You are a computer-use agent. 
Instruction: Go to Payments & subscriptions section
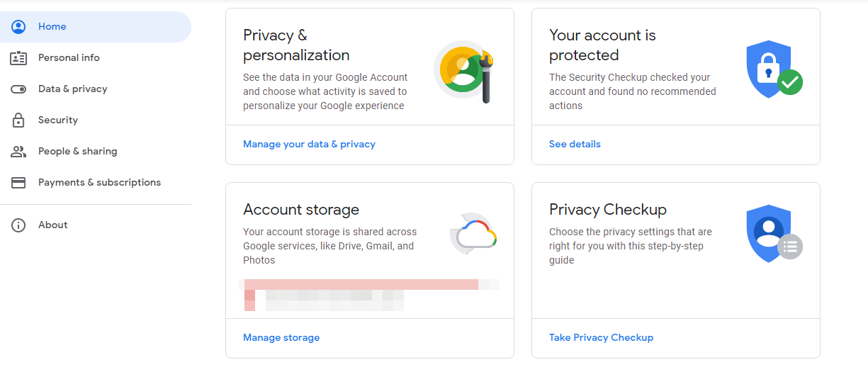99,183
